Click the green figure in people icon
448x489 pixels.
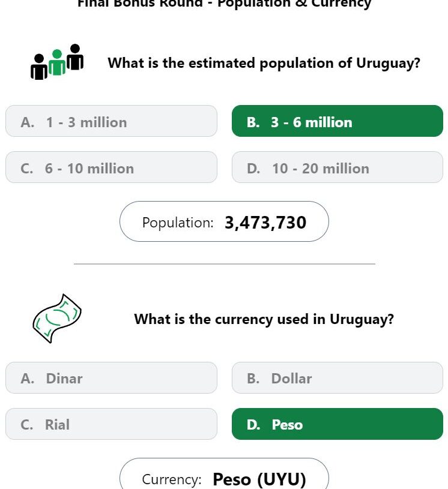pos(57,62)
